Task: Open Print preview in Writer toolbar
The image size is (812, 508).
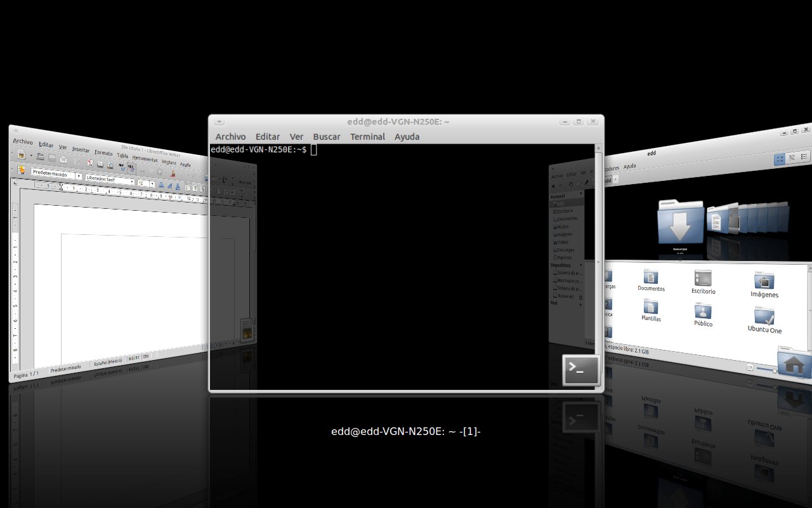Action: tap(110, 165)
